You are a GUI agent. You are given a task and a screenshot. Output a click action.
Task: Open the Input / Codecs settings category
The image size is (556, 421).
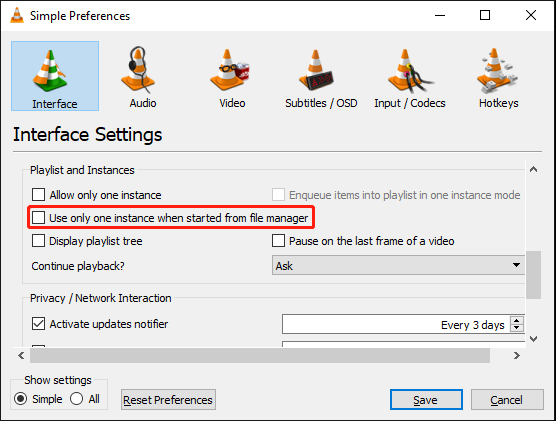click(x=410, y=76)
